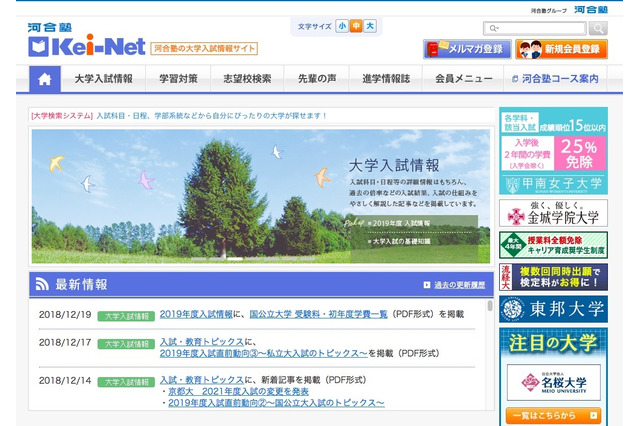Click the search magnifier button
Image resolution: width=640 pixels, height=426 pixels.
coord(598,29)
